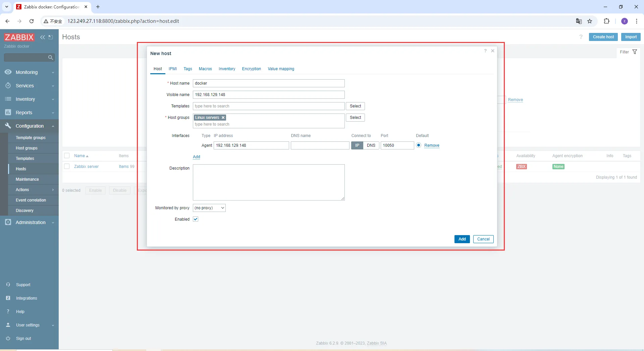Click the Monitoring eye icon

pyautogui.click(x=8, y=72)
